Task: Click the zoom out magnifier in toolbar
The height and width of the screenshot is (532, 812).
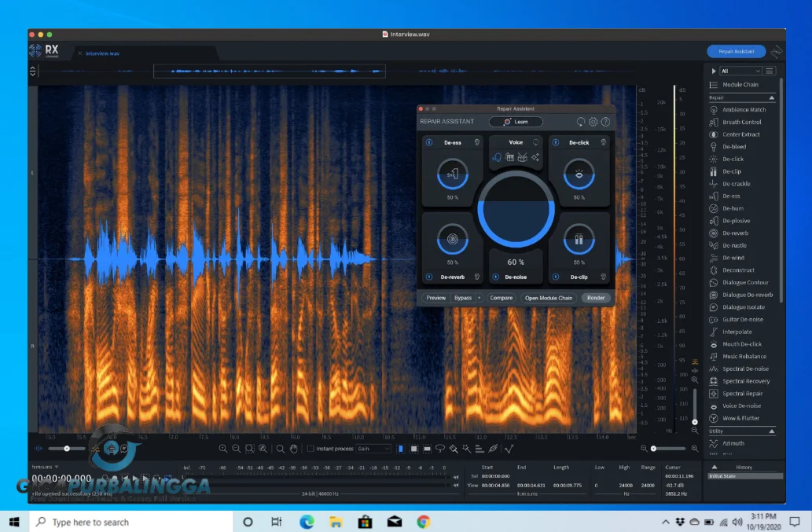Action: pyautogui.click(x=236, y=449)
